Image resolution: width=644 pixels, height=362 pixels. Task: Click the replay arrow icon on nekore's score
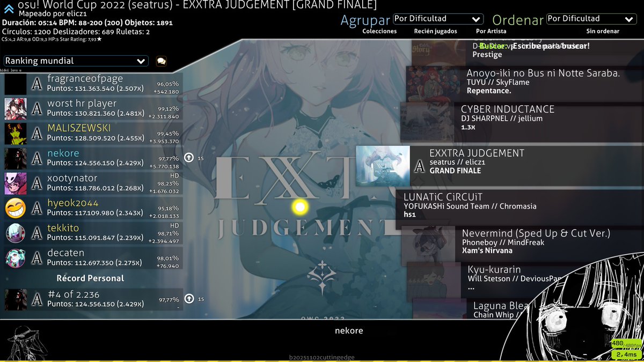(189, 158)
